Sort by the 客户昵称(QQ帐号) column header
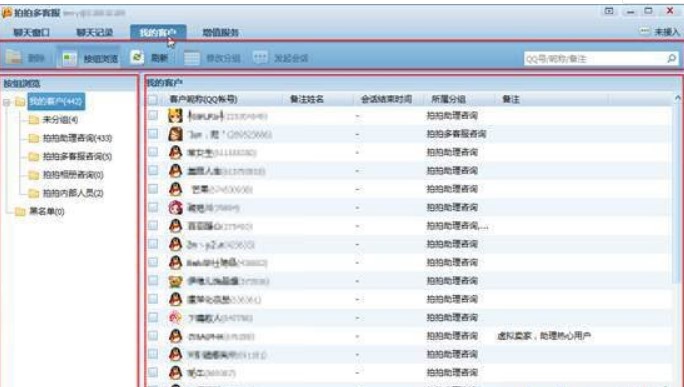Viewport: 684px width, 387px height. (203, 99)
